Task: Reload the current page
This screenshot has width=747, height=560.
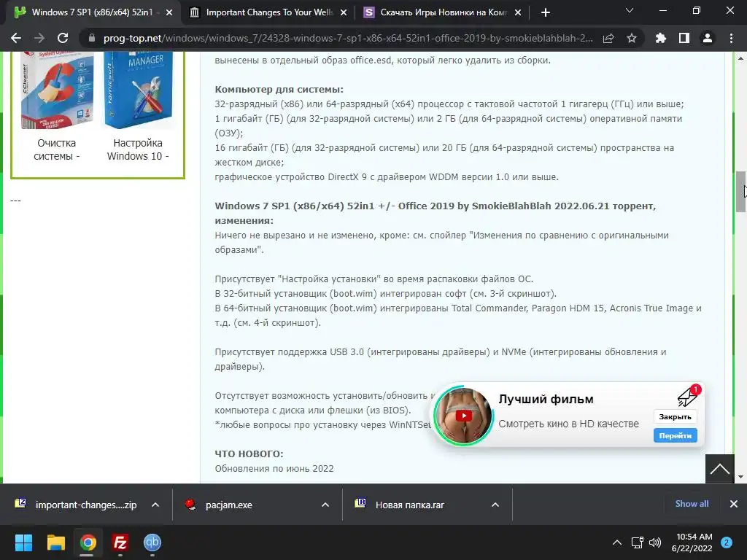Action: pos(63,38)
